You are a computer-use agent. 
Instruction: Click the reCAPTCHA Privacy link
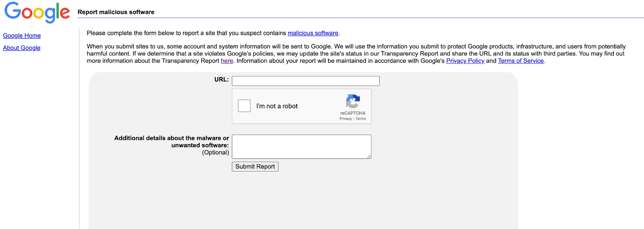(x=346, y=119)
